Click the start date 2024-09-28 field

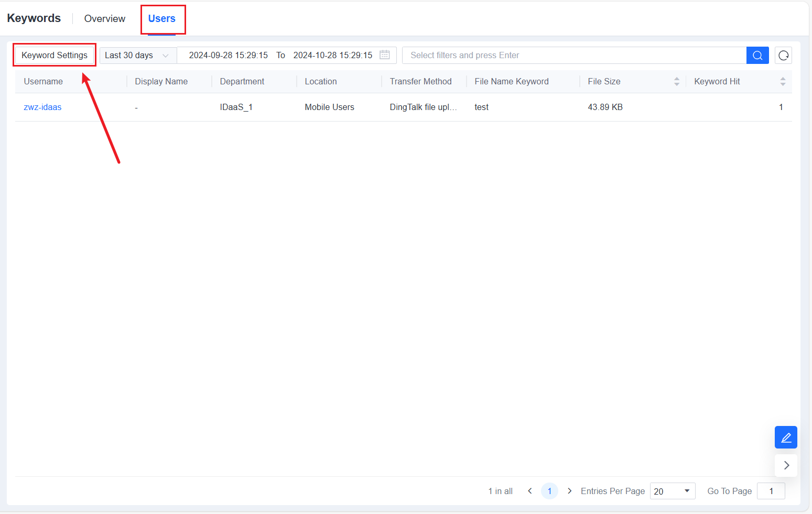click(x=228, y=56)
